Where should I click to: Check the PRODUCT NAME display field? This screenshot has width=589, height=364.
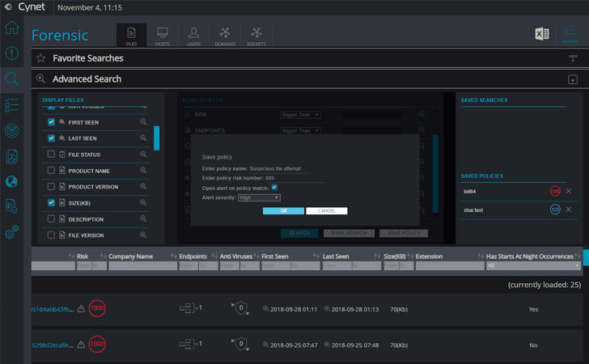[x=52, y=171]
